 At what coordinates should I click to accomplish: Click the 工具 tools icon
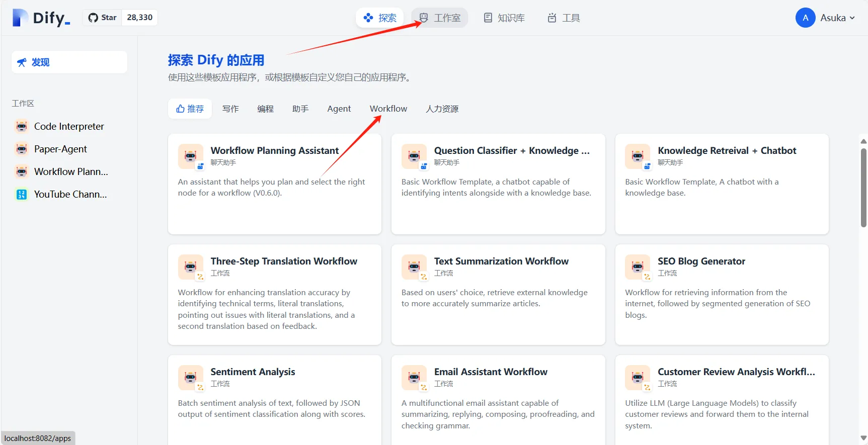(552, 18)
